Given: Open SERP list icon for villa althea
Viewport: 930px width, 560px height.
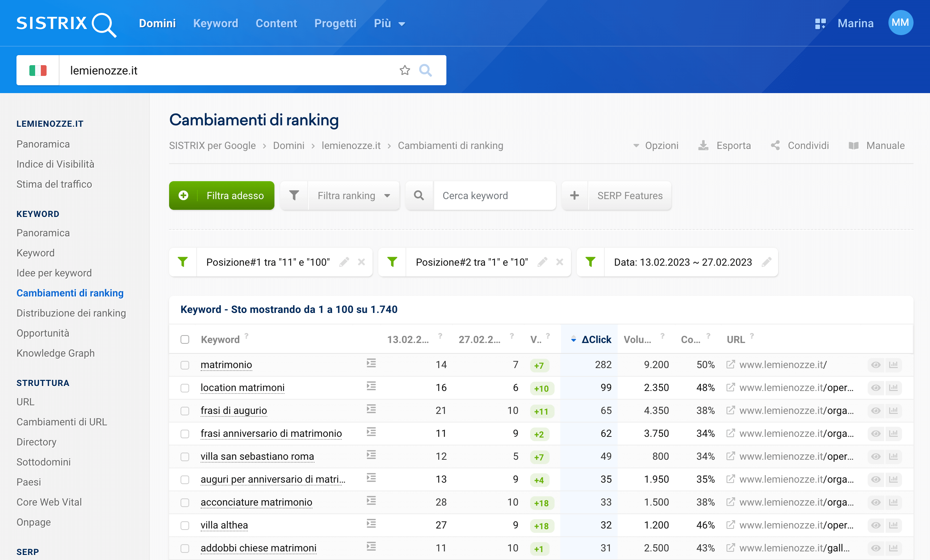Looking at the screenshot, I should (x=371, y=524).
